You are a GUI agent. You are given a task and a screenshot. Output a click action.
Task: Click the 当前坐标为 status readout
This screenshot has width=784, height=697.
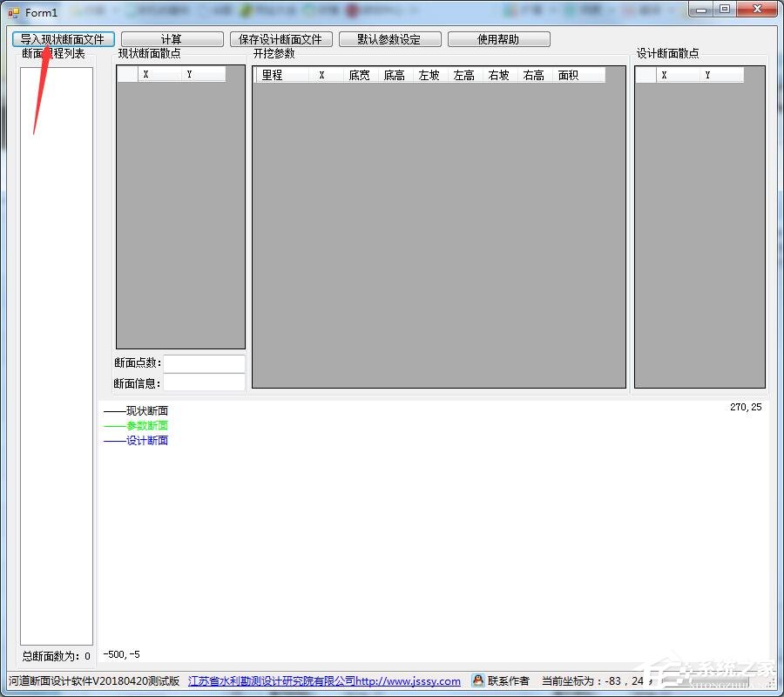pos(598,681)
